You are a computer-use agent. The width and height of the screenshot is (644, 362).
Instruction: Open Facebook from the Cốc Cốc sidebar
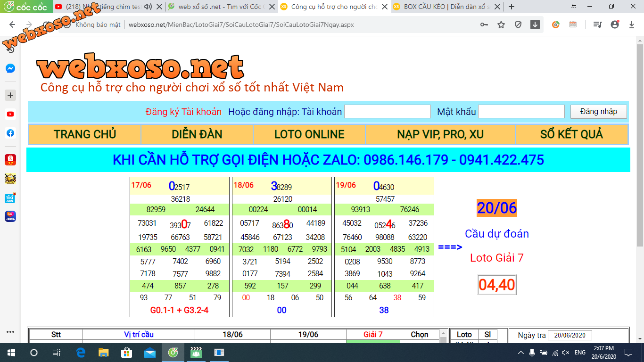pos(10,133)
